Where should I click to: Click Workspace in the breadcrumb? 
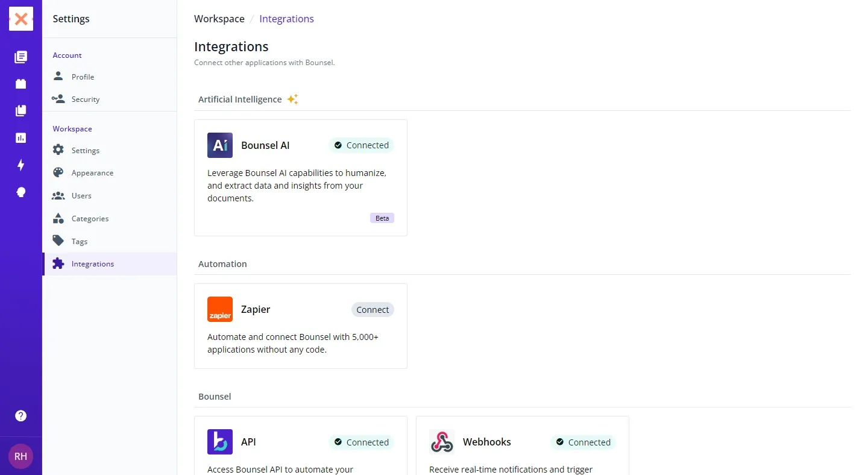[219, 19]
